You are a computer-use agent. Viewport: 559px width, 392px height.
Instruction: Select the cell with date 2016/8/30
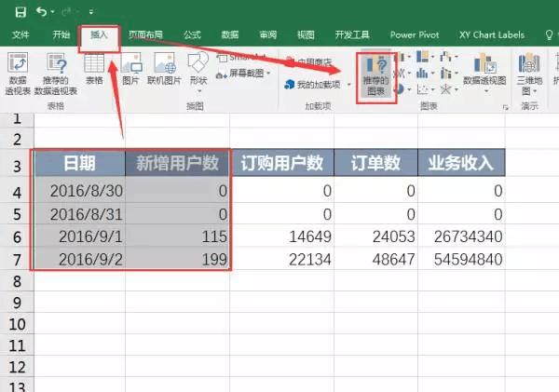pos(80,191)
